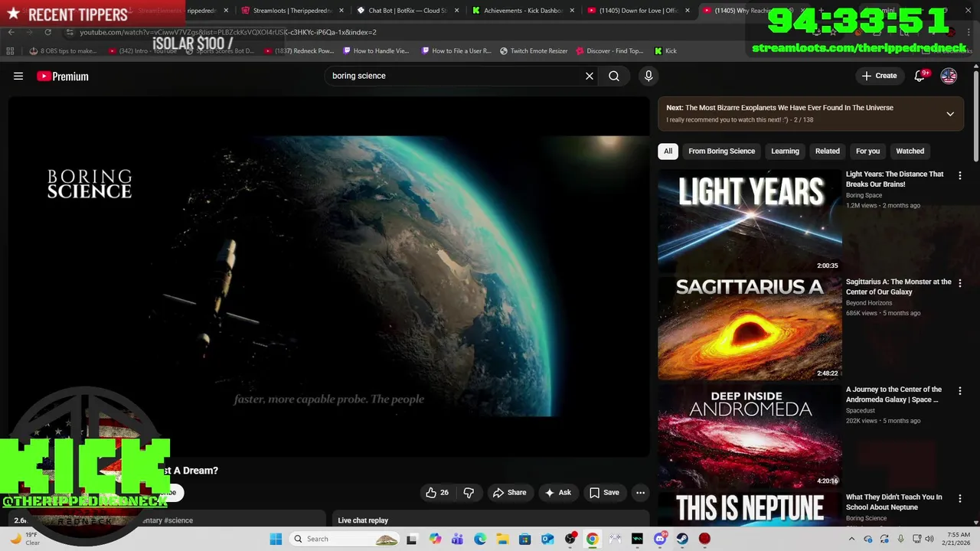Image resolution: width=980 pixels, height=551 pixels.
Task: Go to the YouTube Premium home logo
Action: click(63, 76)
